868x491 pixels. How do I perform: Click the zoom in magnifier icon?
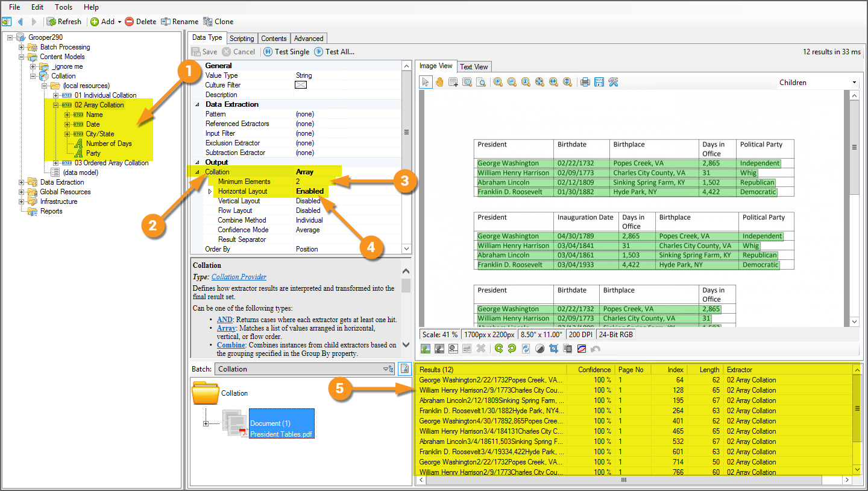click(x=498, y=83)
